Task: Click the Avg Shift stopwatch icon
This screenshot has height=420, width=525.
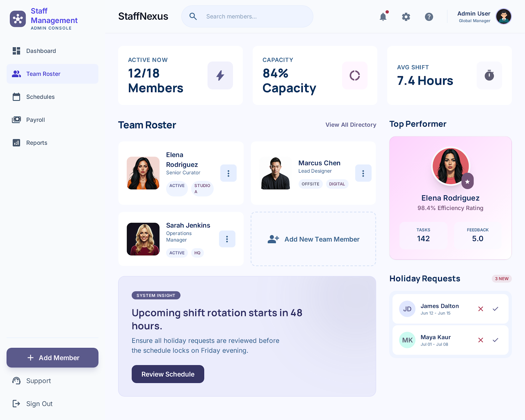Action: (489, 75)
